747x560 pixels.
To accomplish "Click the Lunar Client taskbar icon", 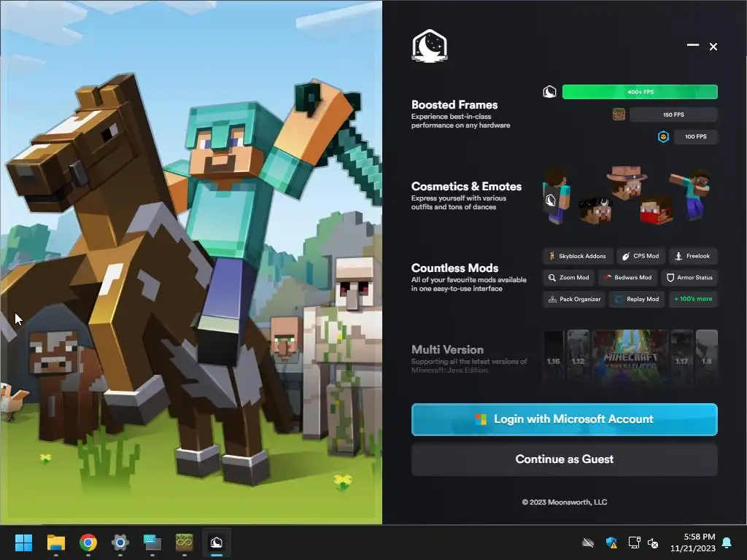I will (x=216, y=542).
